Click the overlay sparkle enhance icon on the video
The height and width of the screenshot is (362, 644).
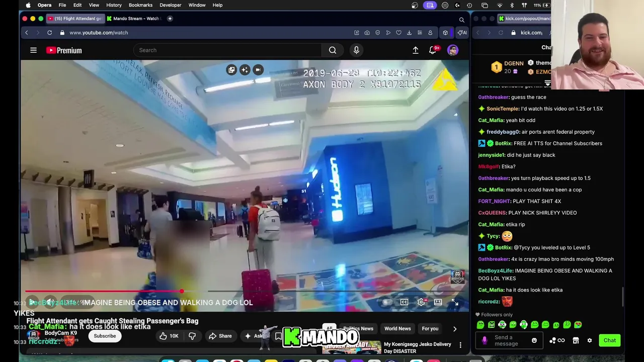click(x=245, y=70)
